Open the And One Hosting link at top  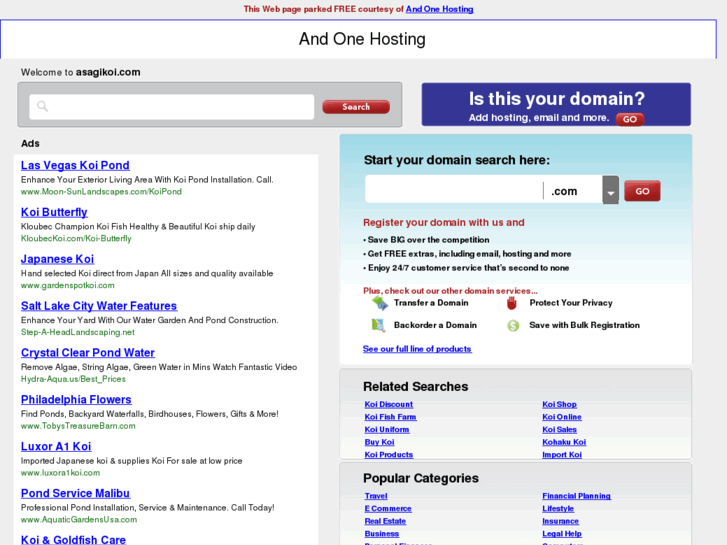pyautogui.click(x=440, y=9)
